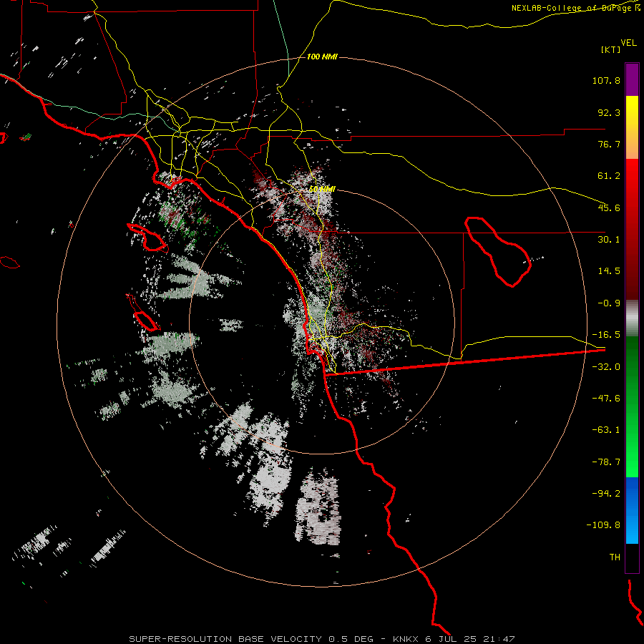Image resolution: width=644 pixels, height=644 pixels.
Task: Click the 50 NMI range ring label
Action: pos(322,189)
